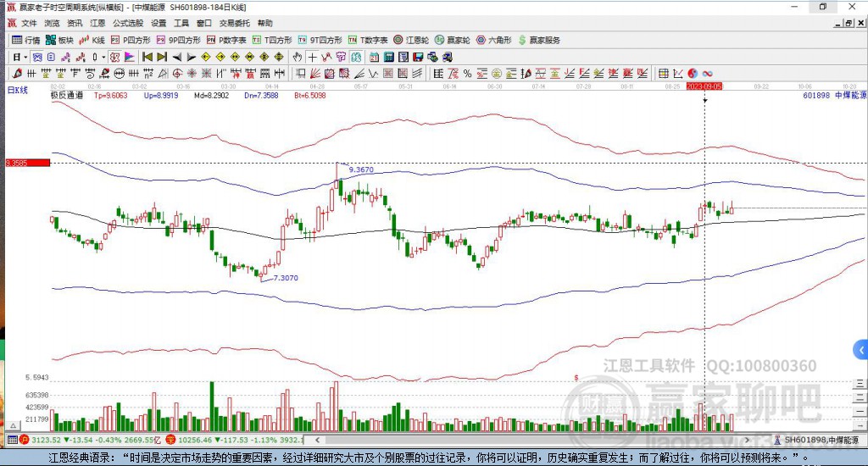Open the 交易委托 menu
Screen dimensions: 868x466
(234, 23)
